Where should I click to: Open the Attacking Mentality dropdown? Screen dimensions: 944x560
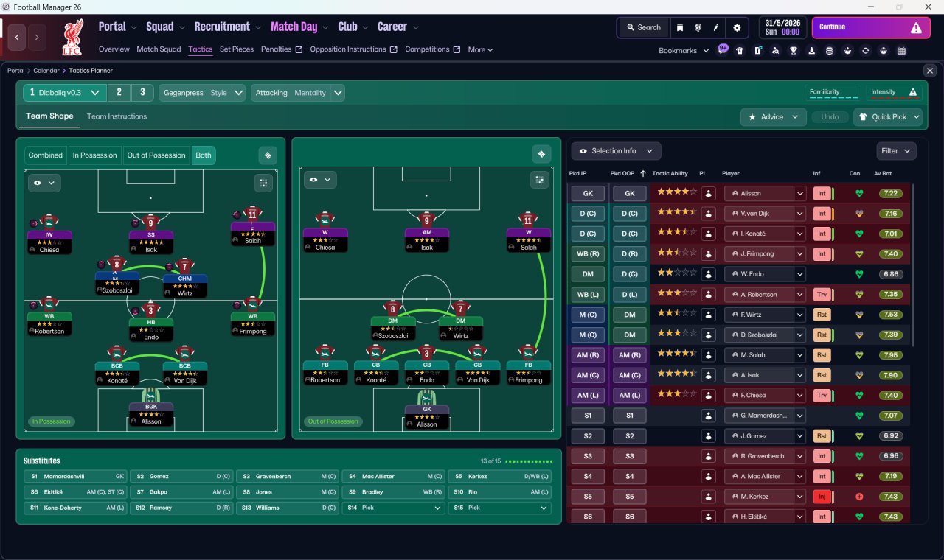298,93
